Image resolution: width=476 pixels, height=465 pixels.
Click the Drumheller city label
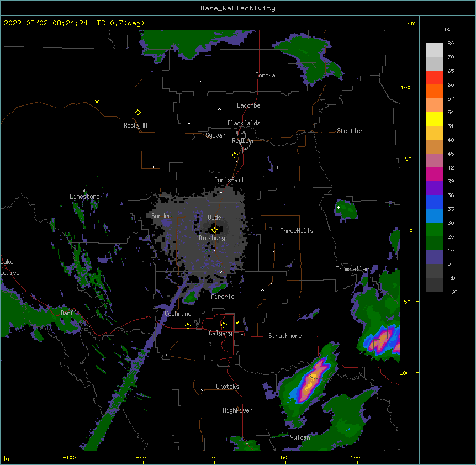[x=352, y=269]
